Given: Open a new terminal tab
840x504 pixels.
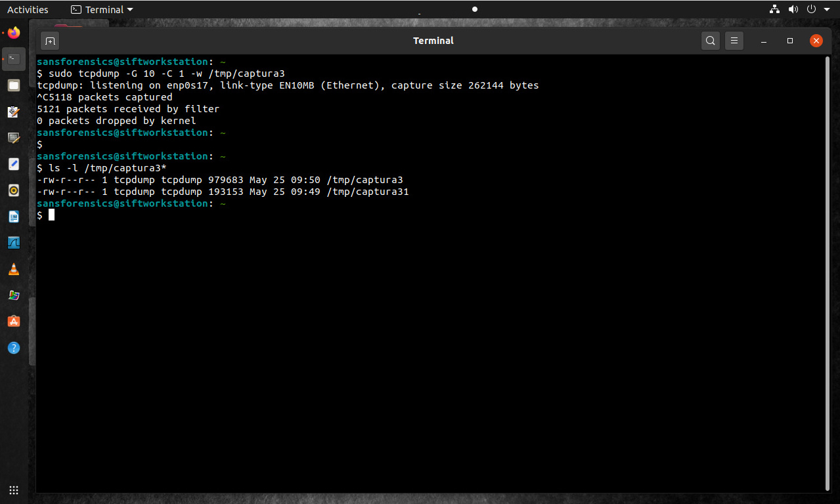Looking at the screenshot, I should (x=50, y=41).
